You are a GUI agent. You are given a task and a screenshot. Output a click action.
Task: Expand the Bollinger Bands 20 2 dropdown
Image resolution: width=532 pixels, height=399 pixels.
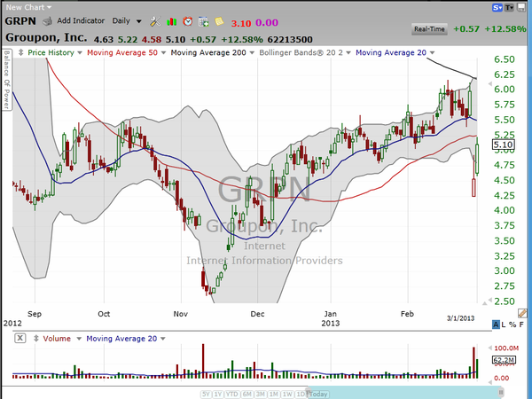coord(348,52)
